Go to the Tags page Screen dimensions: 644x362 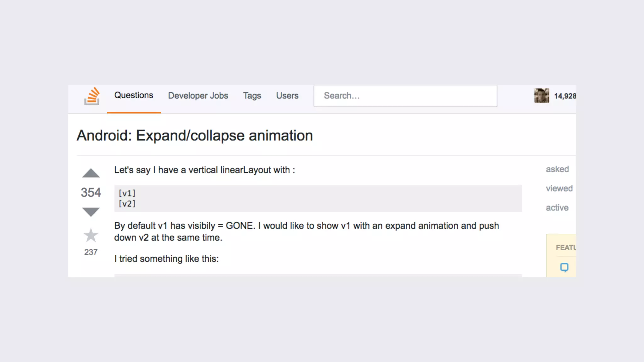coord(252,96)
